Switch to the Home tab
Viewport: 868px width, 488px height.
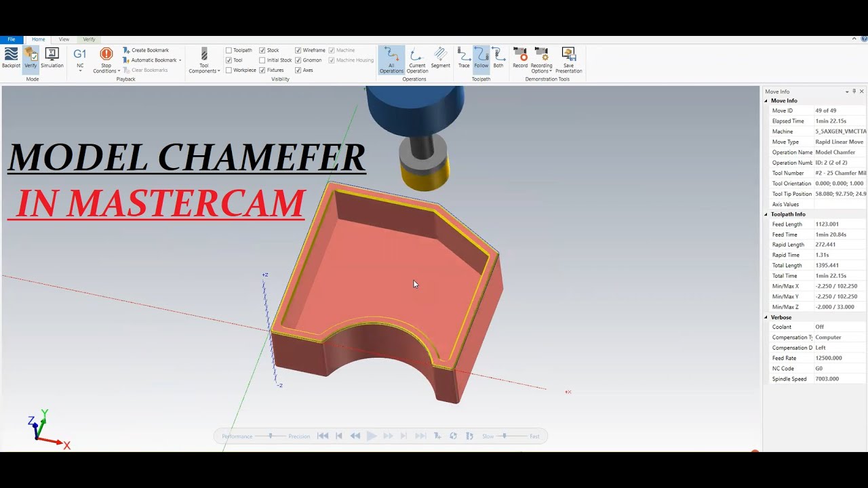tap(38, 39)
